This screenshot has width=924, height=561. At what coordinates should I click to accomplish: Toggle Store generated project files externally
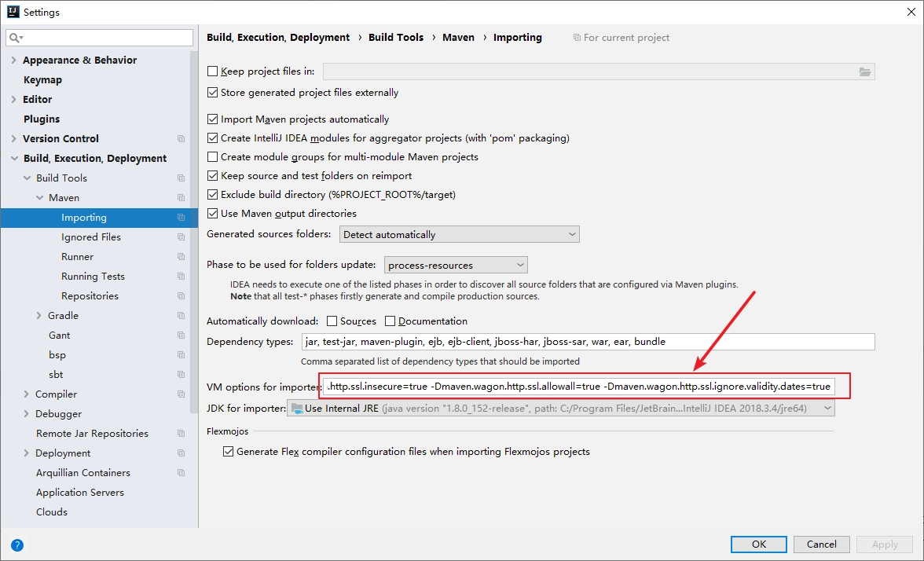pyautogui.click(x=213, y=93)
